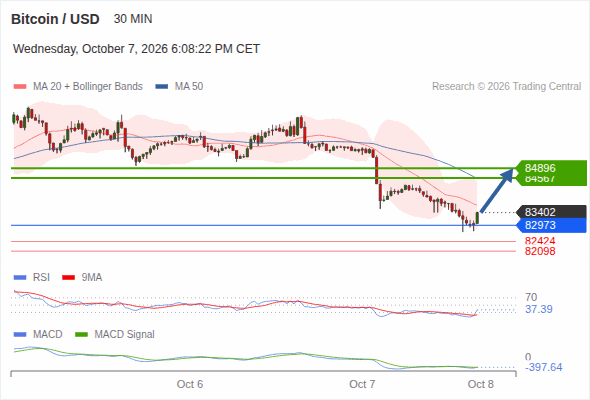This screenshot has width=590, height=400.
Task: Click the MACD legend label
Action: pyautogui.click(x=47, y=335)
